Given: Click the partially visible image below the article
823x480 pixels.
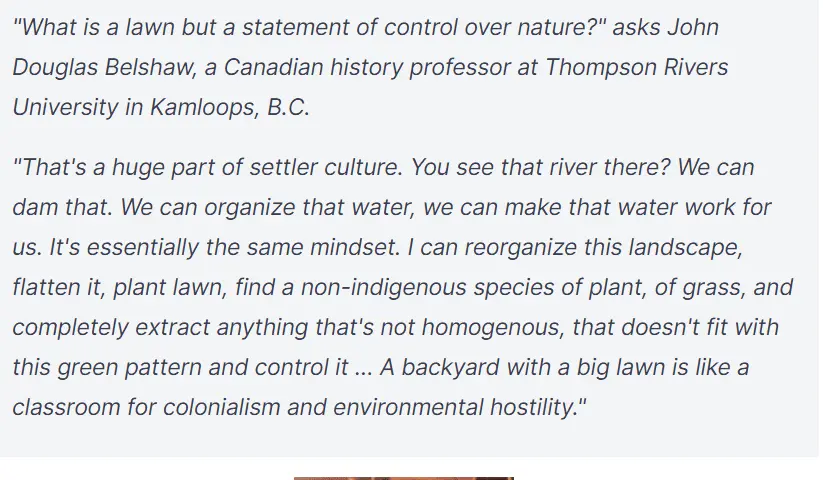Looking at the screenshot, I should tap(403, 477).
